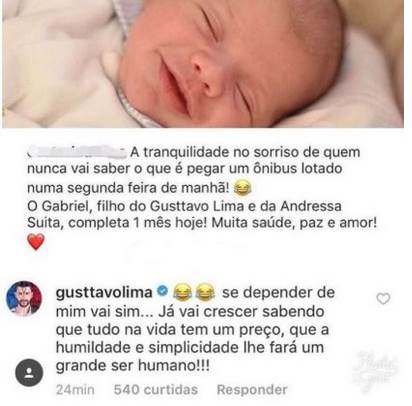The image size is (412, 406).
Task: Open gusttavolima's profile picture avatar
Action: click(24, 298)
